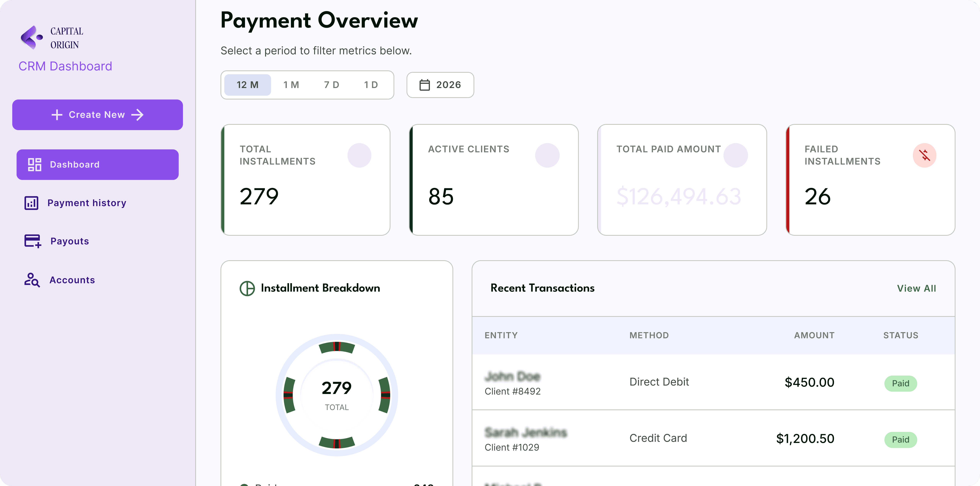The width and height of the screenshot is (980, 486).
Task: Click the Payment history chart icon
Action: coord(31,203)
